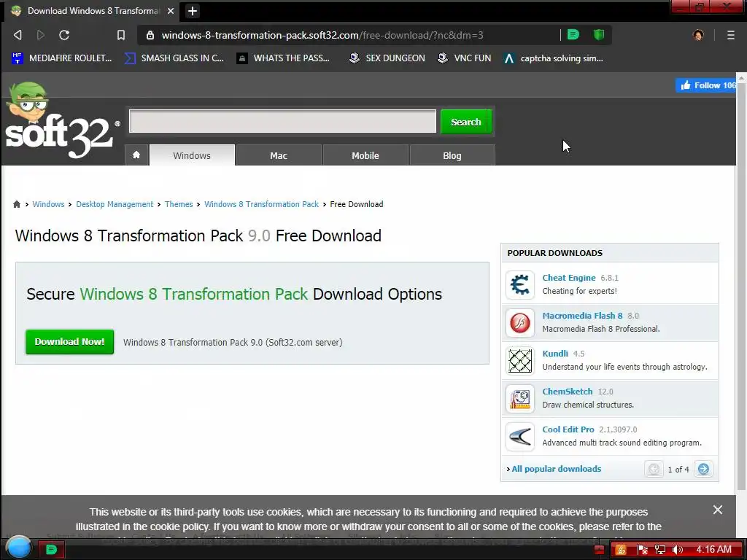Open the VNC FUN bookmark

pyautogui.click(x=465, y=58)
